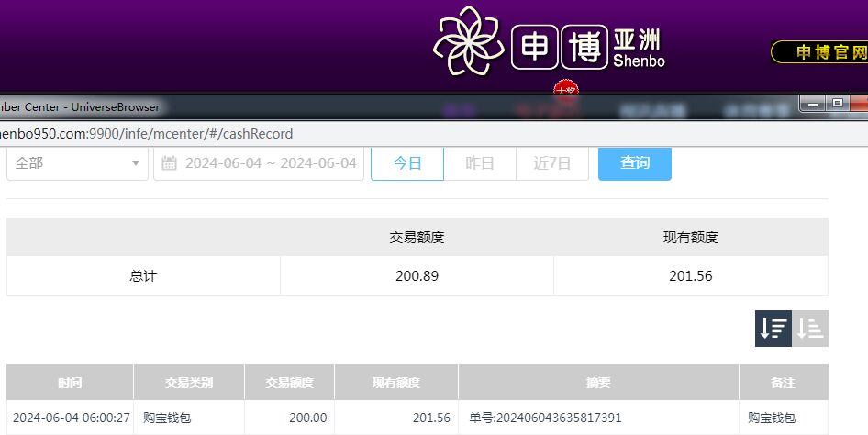Open the date range picker field
This screenshot has width=868, height=435.
pyautogui.click(x=270, y=163)
